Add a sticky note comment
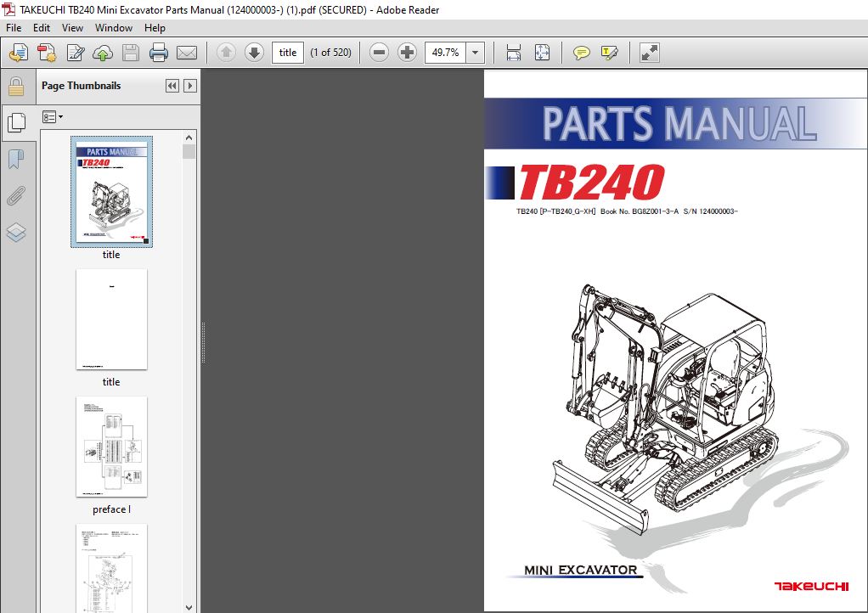The width and height of the screenshot is (868, 613). [x=581, y=53]
